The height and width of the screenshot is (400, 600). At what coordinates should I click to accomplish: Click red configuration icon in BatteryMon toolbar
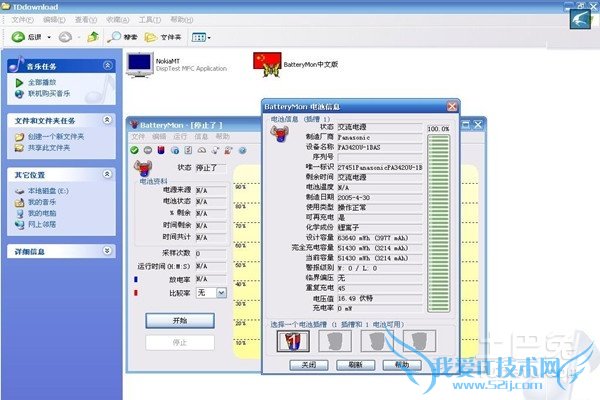tap(229, 150)
